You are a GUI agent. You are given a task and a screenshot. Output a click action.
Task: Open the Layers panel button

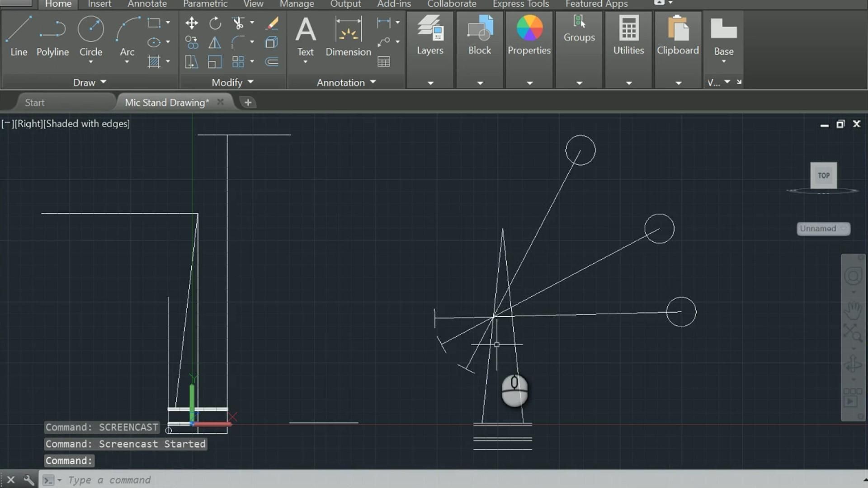(430, 36)
